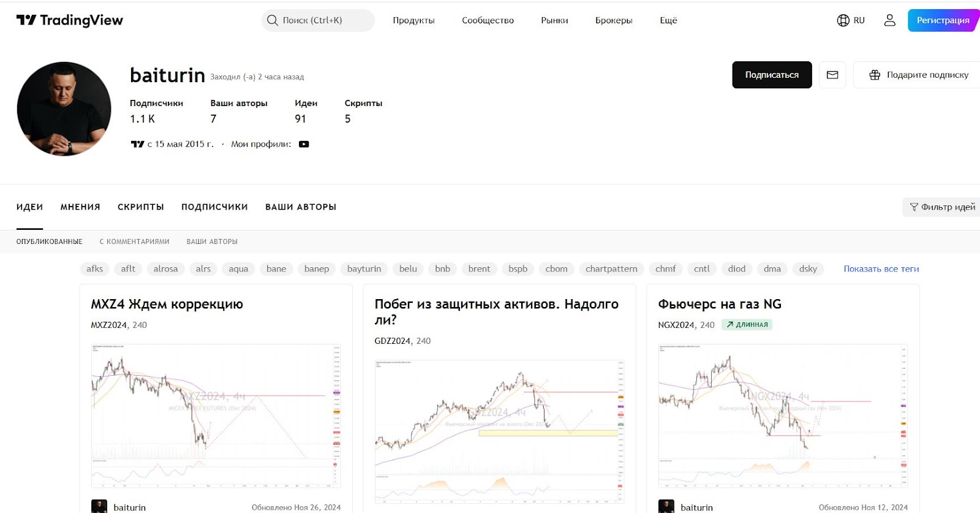Click the chartpattern tag

pyautogui.click(x=611, y=268)
